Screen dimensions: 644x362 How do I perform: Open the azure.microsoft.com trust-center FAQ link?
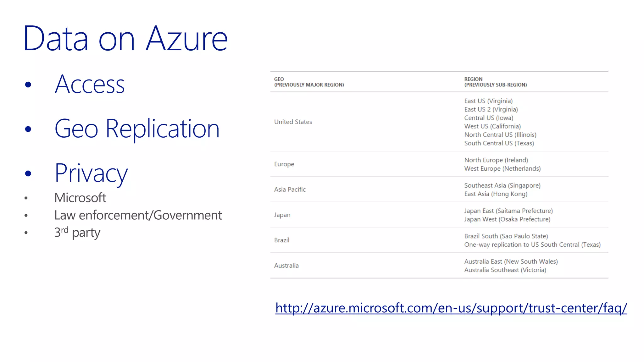point(451,308)
